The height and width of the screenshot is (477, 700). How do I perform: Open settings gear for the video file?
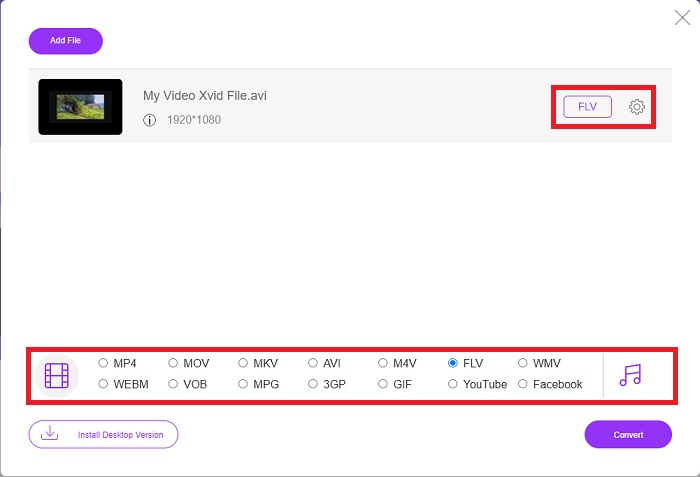point(637,107)
